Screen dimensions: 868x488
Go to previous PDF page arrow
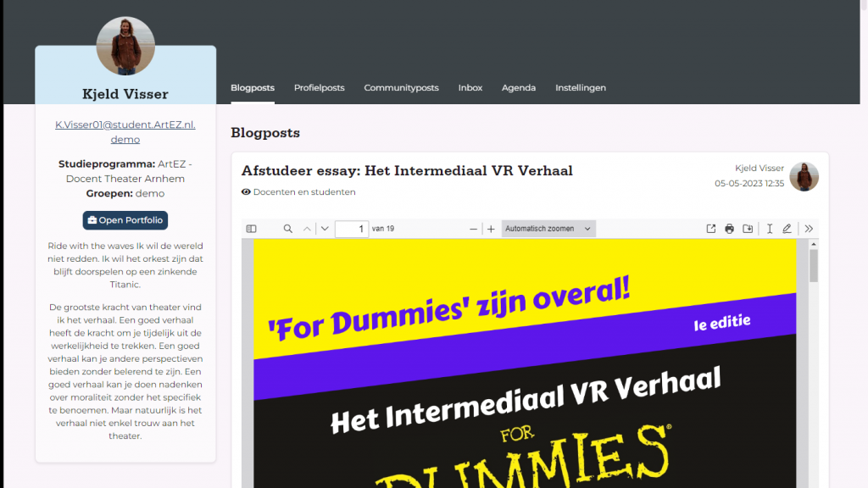pyautogui.click(x=307, y=229)
